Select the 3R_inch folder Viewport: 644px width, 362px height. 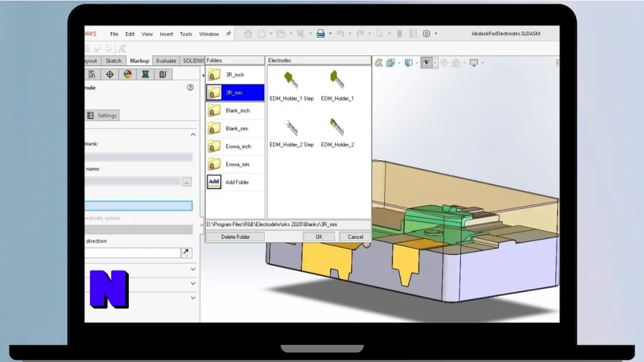click(x=235, y=75)
